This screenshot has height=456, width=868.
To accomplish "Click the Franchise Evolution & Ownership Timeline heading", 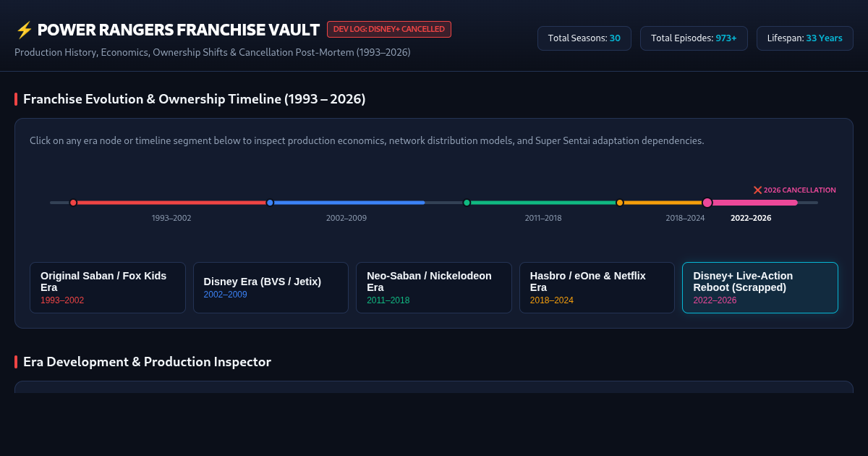I will coord(194,99).
